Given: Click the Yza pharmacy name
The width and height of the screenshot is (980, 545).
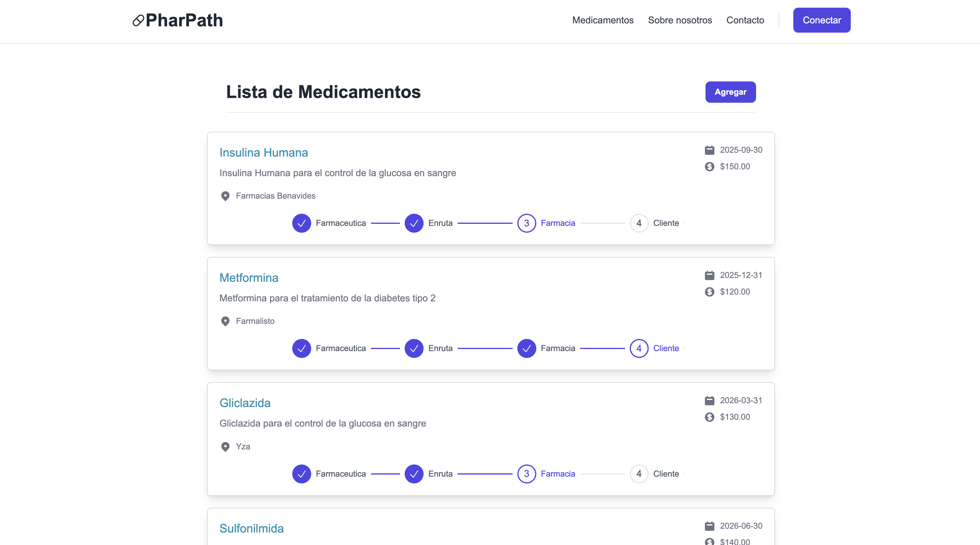Looking at the screenshot, I should pos(243,446).
